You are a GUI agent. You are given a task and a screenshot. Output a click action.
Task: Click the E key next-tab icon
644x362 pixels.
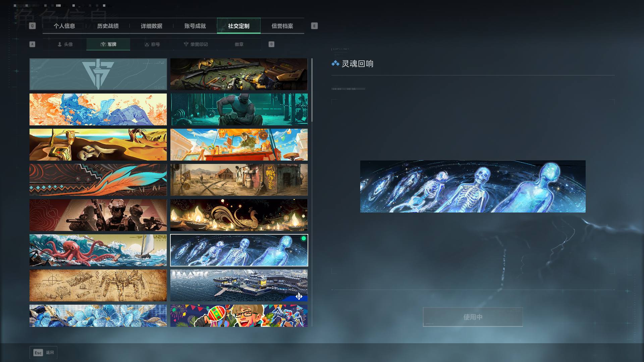click(x=314, y=26)
